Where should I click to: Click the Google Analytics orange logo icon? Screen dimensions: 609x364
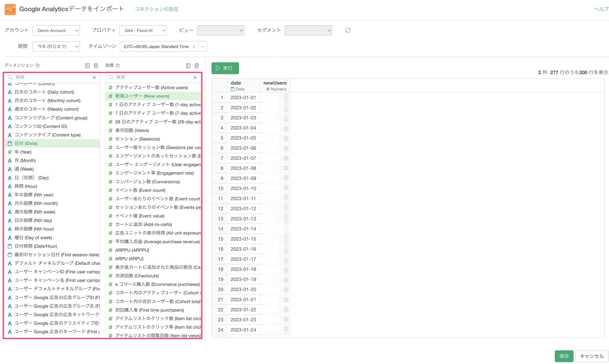coord(10,9)
